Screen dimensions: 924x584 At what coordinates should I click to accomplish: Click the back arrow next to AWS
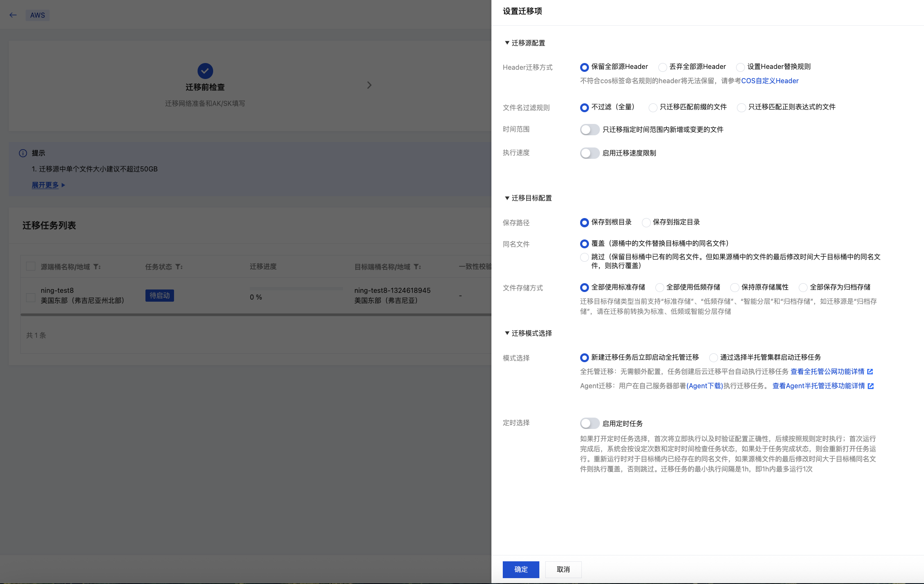pos(13,15)
